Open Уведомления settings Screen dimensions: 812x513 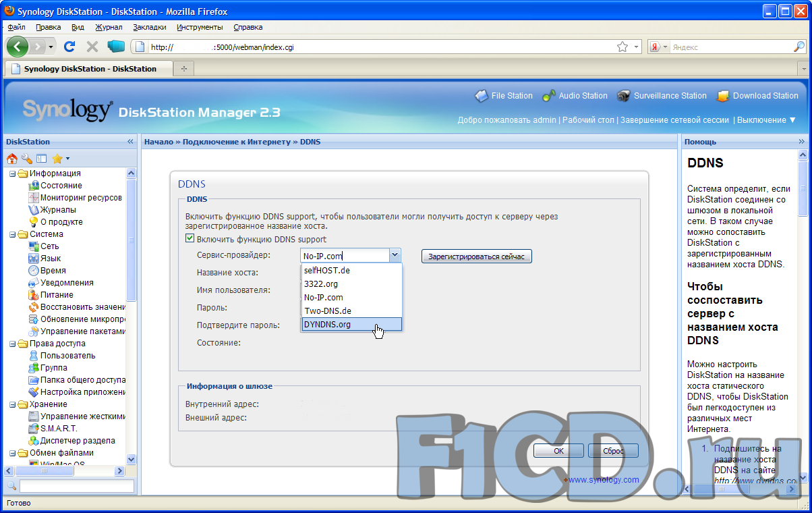coord(67,283)
